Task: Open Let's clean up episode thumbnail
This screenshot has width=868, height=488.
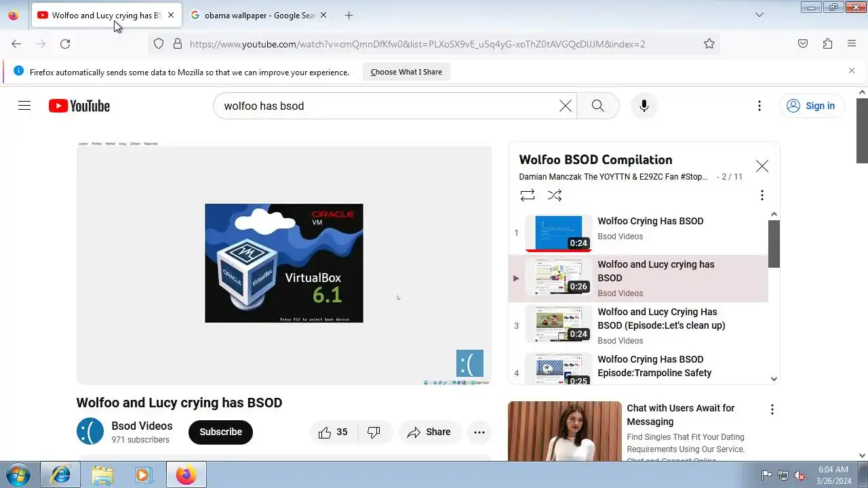Action: (x=559, y=324)
